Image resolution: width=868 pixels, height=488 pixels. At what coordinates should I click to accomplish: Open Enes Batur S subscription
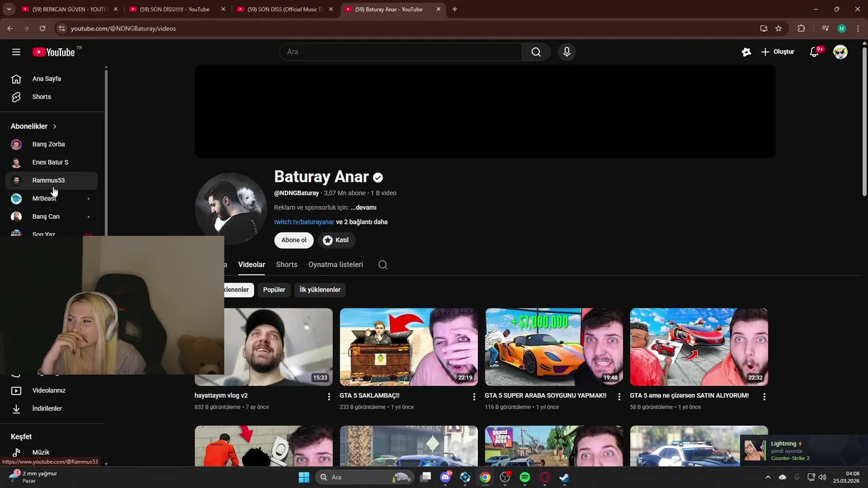tap(52, 163)
